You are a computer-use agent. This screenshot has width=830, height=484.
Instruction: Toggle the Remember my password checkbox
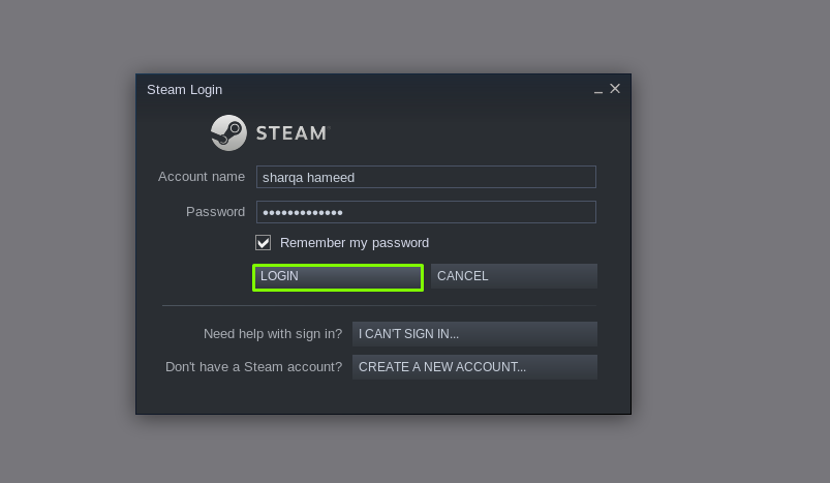click(263, 243)
